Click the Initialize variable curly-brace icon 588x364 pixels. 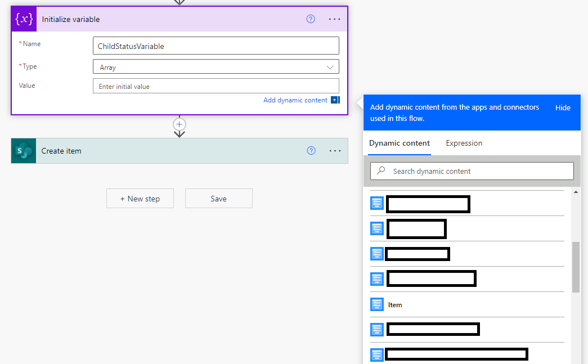[x=24, y=19]
